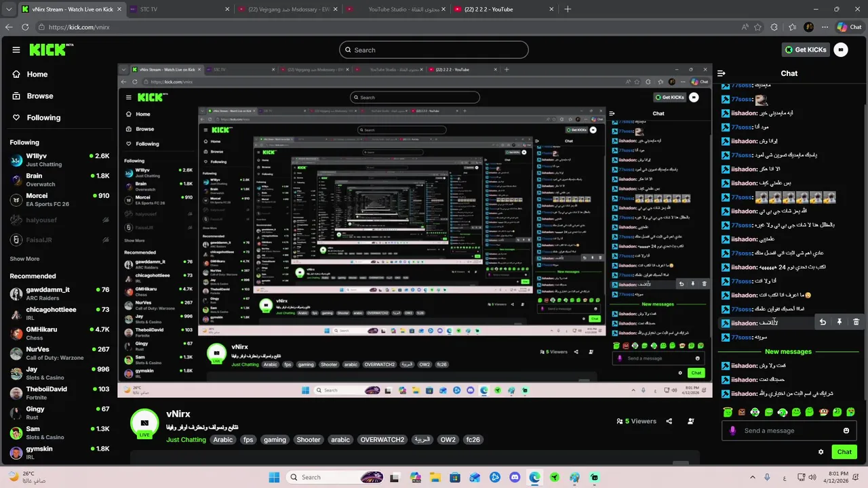Open recommended channel NurVes
The height and width of the screenshot is (488, 868).
(x=60, y=353)
